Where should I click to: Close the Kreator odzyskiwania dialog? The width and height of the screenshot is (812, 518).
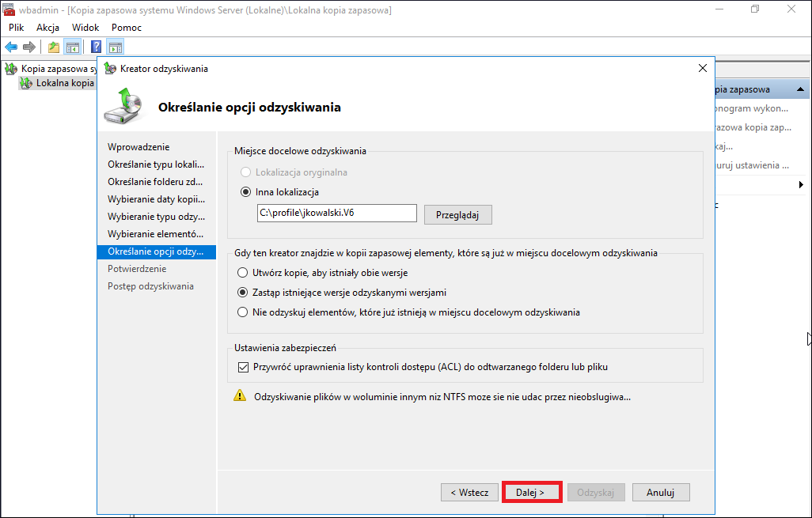702,68
